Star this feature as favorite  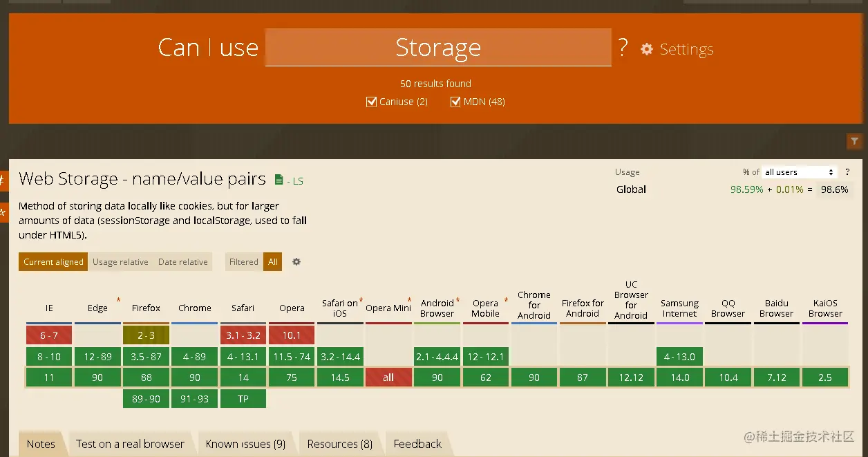[x=3, y=212]
